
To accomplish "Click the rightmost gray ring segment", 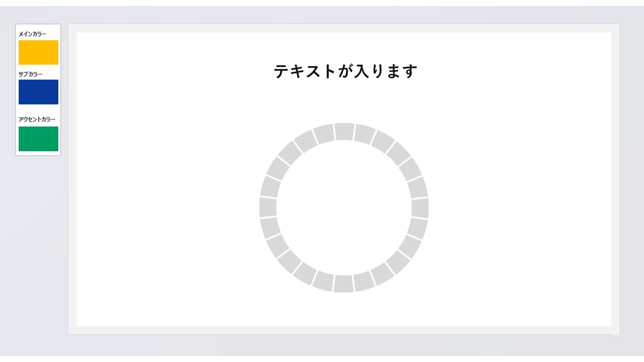I will pos(420,208).
